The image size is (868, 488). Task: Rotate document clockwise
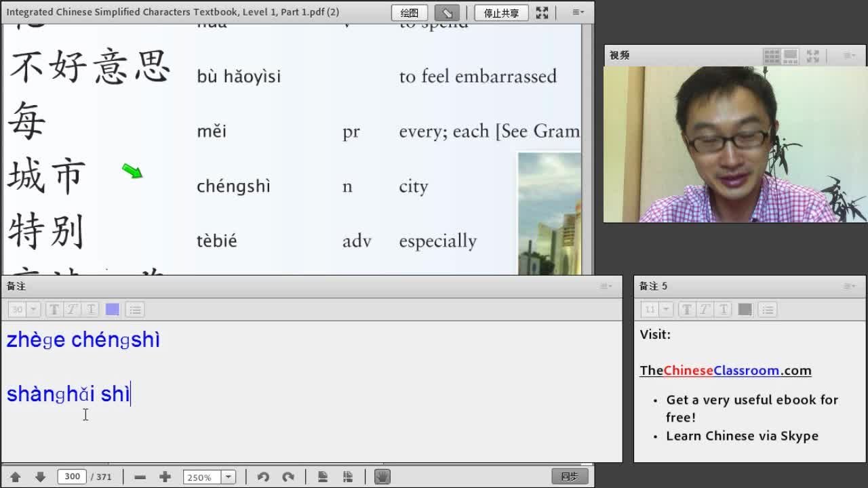288,477
